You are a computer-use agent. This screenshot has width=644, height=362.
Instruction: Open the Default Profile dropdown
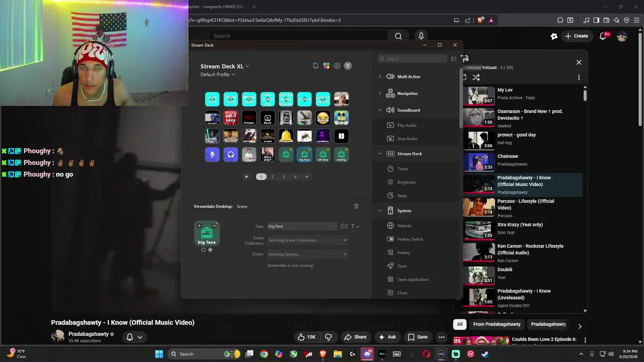coord(217,74)
